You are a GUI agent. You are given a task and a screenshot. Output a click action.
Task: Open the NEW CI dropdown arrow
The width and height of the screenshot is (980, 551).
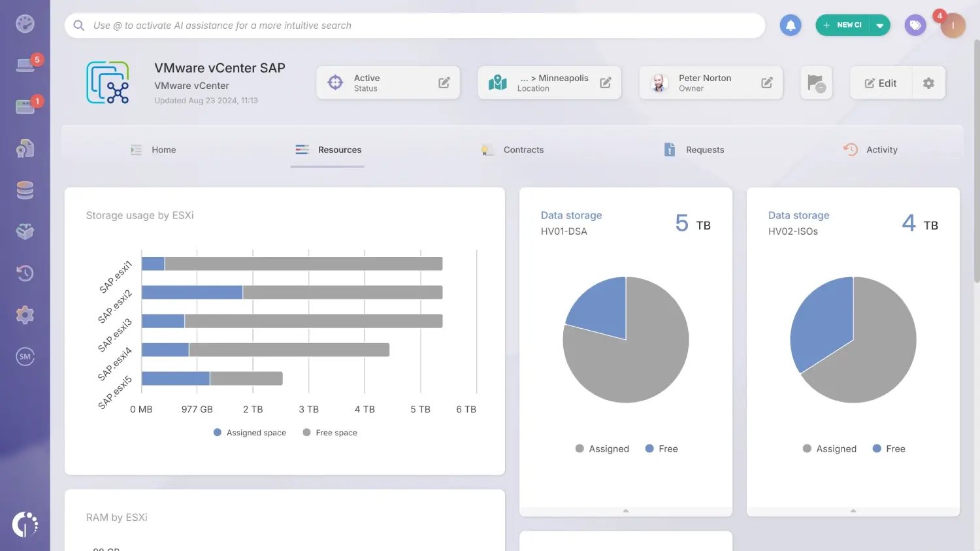pos(880,25)
